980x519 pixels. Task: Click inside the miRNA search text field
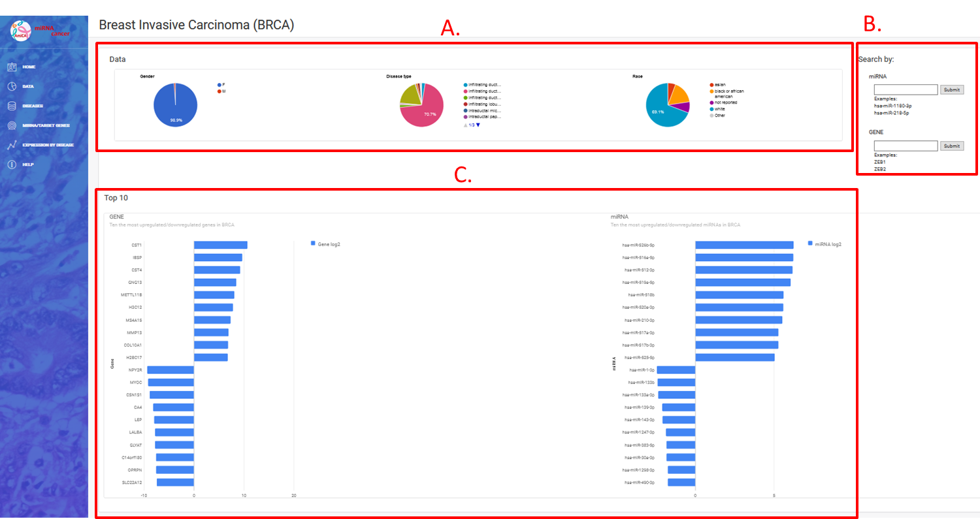click(x=906, y=89)
